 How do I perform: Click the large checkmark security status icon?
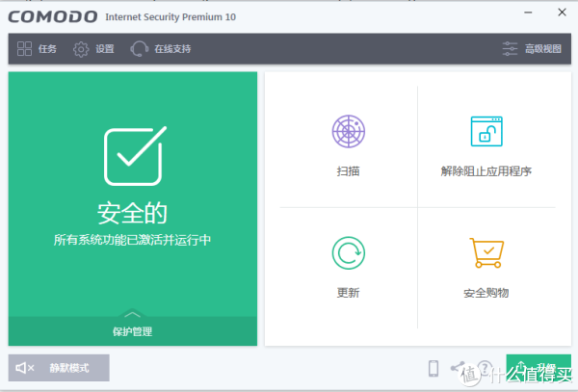pyautogui.click(x=133, y=156)
